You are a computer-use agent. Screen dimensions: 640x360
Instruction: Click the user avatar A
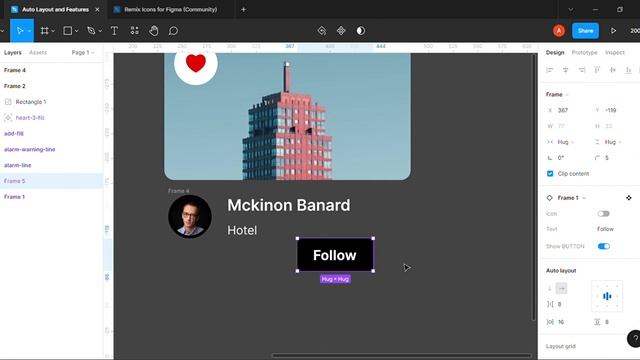(559, 31)
